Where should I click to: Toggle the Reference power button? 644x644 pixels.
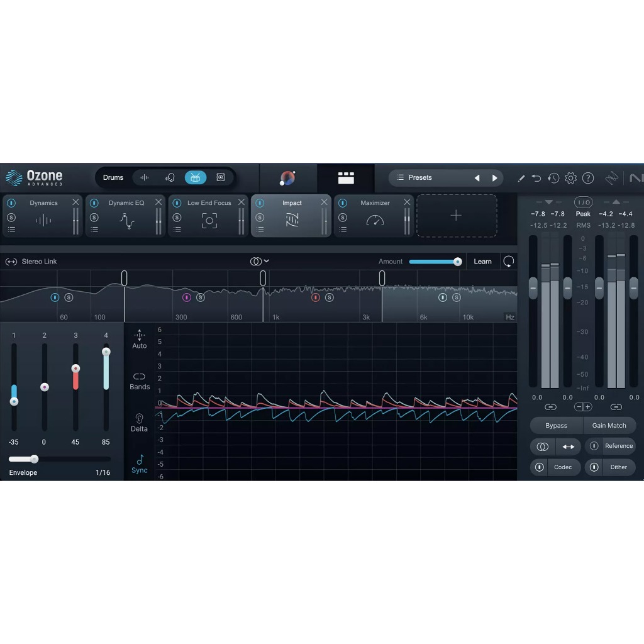pos(594,446)
